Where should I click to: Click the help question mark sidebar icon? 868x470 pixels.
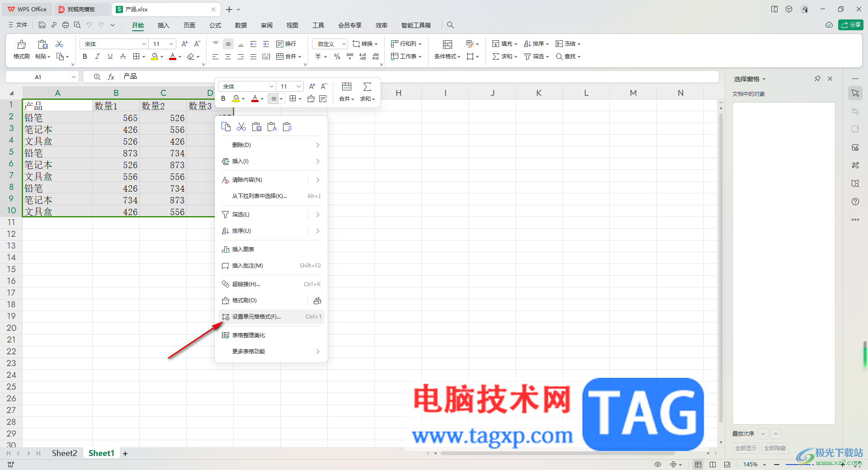[855, 202]
